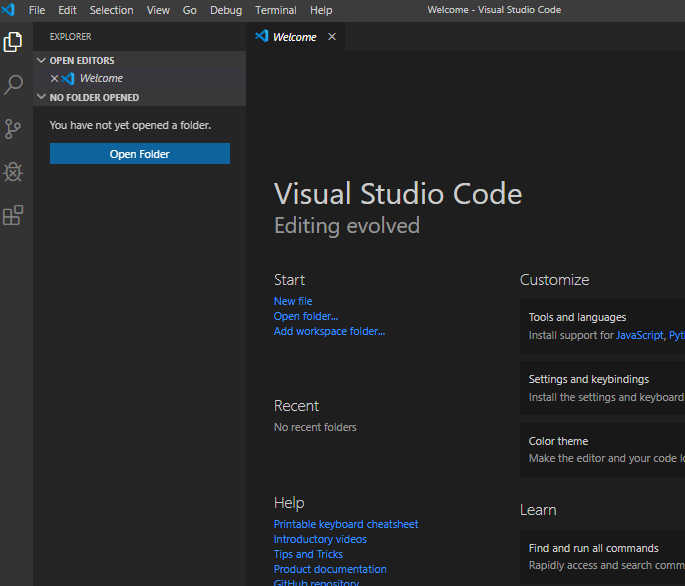The height and width of the screenshot is (586, 685).
Task: Open the Search view icon
Action: [13, 85]
